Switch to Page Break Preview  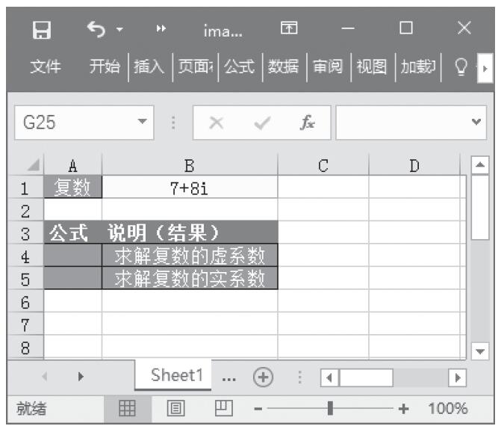click(223, 409)
